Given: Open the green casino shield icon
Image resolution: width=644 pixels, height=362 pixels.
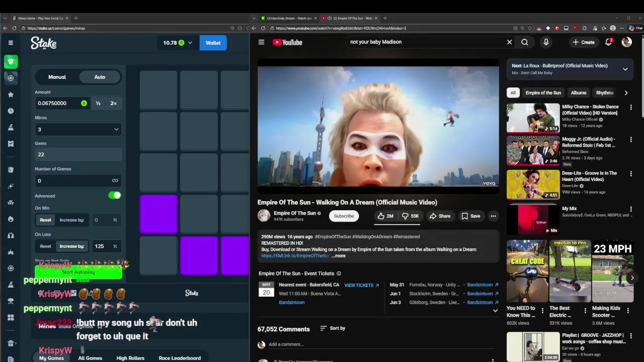Looking at the screenshot, I should 11,62.
